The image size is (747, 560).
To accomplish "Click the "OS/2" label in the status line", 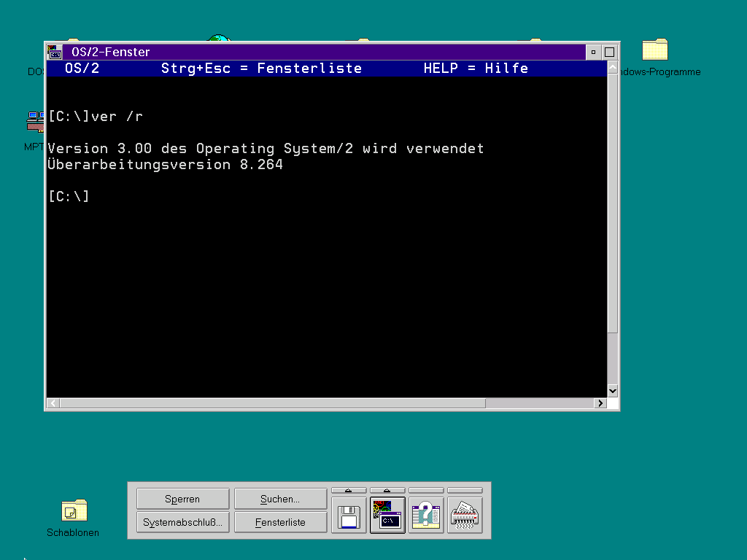I will tap(82, 69).
